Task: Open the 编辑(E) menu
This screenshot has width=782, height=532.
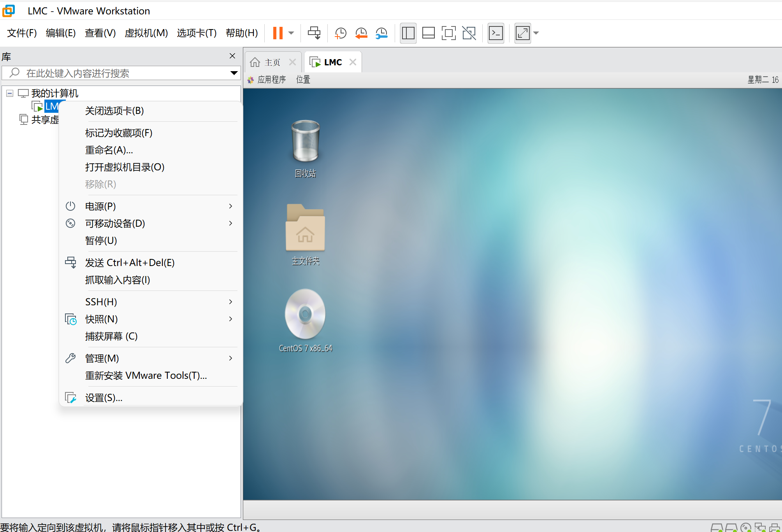Action: click(61, 33)
